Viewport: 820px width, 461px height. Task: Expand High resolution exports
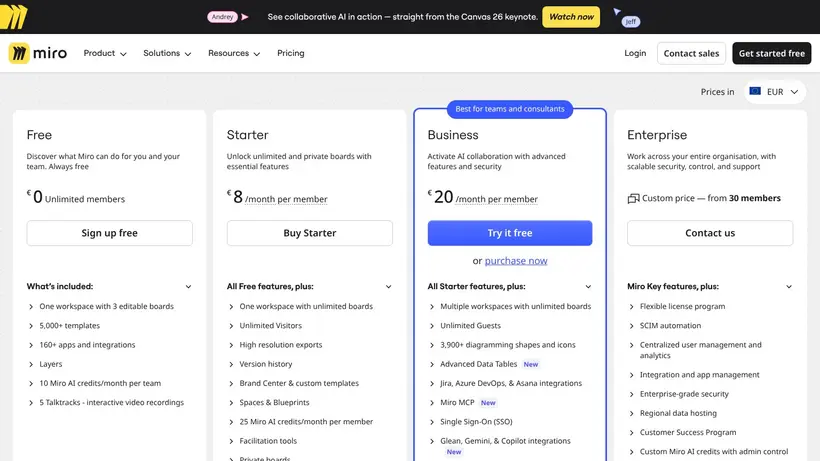click(x=275, y=345)
